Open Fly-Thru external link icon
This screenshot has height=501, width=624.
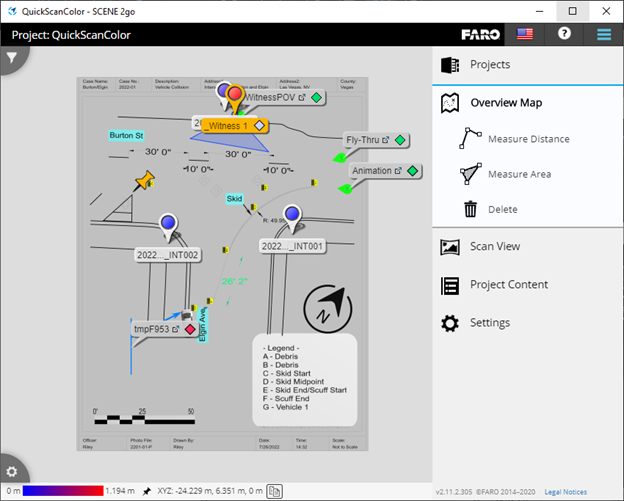coord(386,140)
